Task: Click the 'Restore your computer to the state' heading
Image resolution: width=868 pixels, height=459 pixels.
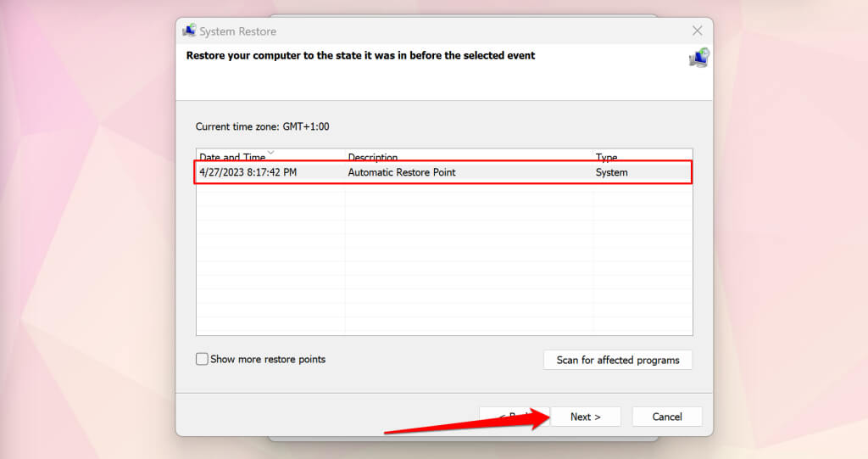Action: coord(360,55)
